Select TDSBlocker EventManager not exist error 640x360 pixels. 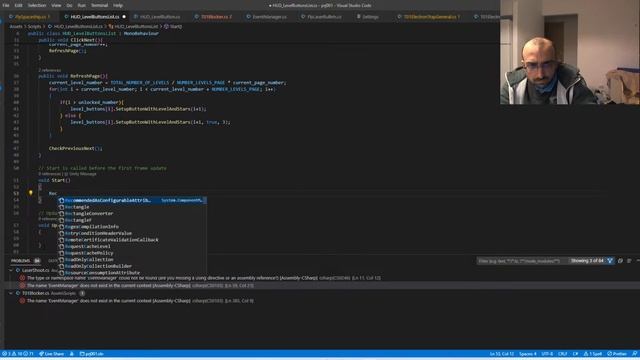(x=137, y=301)
